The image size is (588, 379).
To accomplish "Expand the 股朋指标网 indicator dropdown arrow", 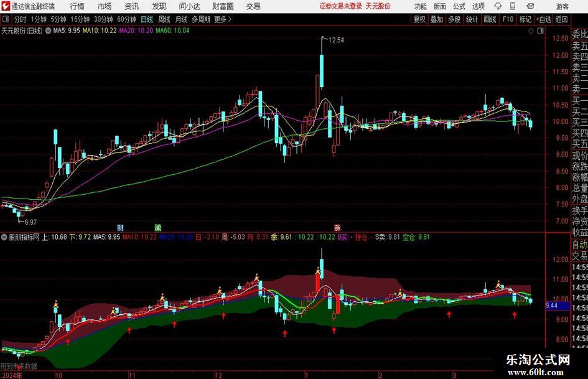I will [4, 237].
